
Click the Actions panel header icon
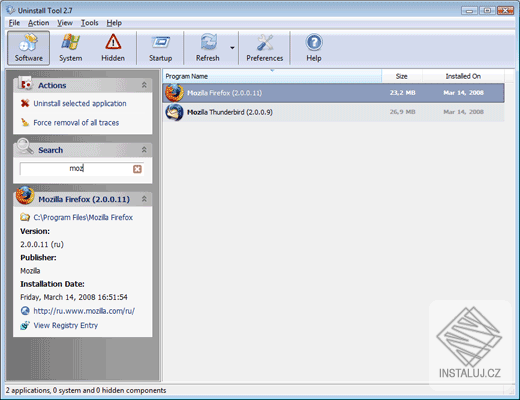coord(26,84)
